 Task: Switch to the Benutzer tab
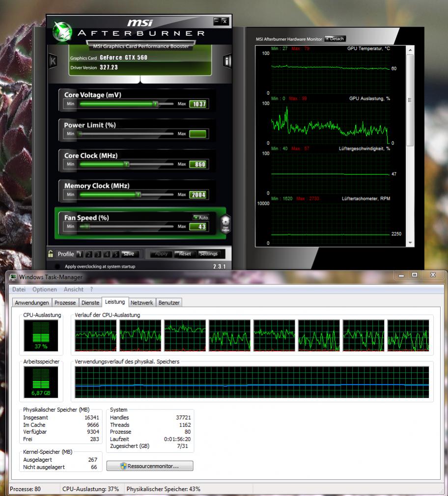point(169,303)
